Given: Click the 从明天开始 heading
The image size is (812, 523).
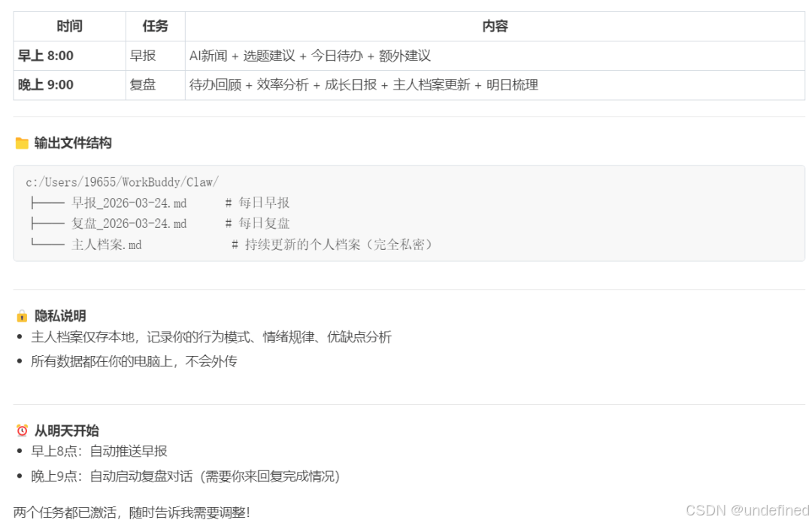Looking at the screenshot, I should [66, 430].
